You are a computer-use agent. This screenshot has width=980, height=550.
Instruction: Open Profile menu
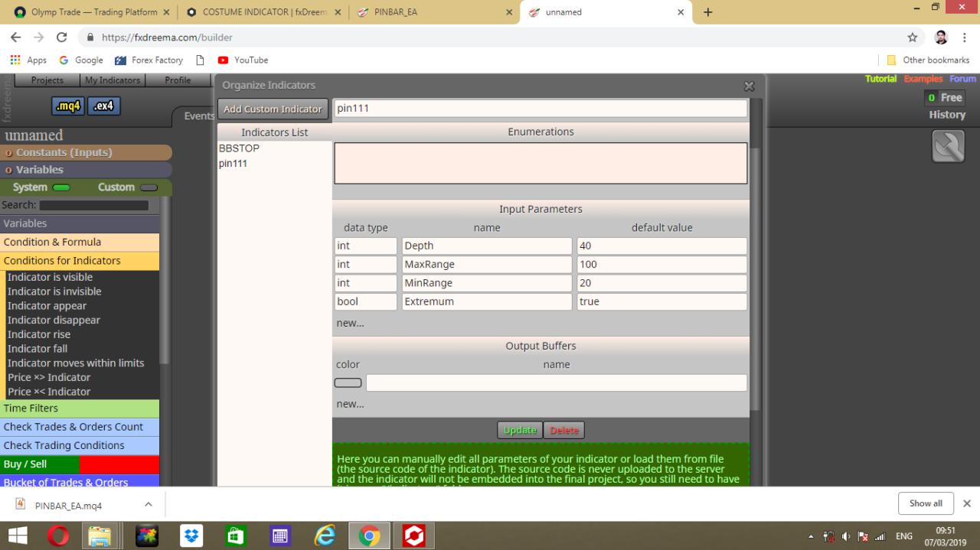coord(178,80)
